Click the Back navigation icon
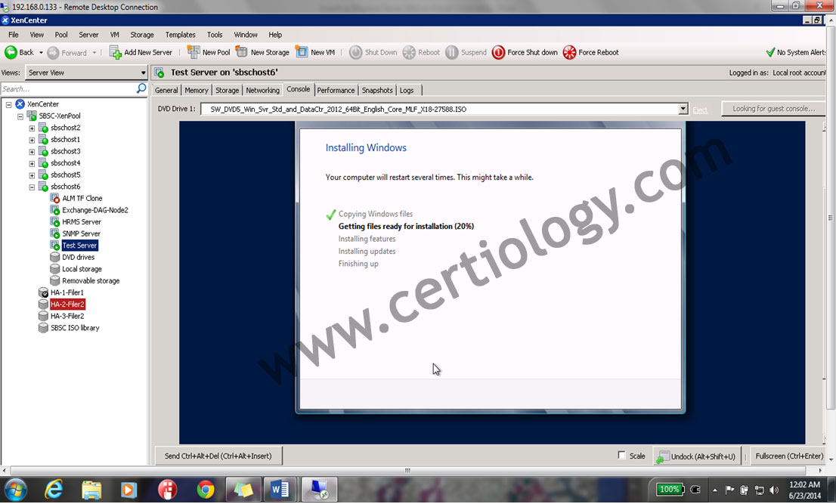This screenshot has height=504, width=836. 11,52
